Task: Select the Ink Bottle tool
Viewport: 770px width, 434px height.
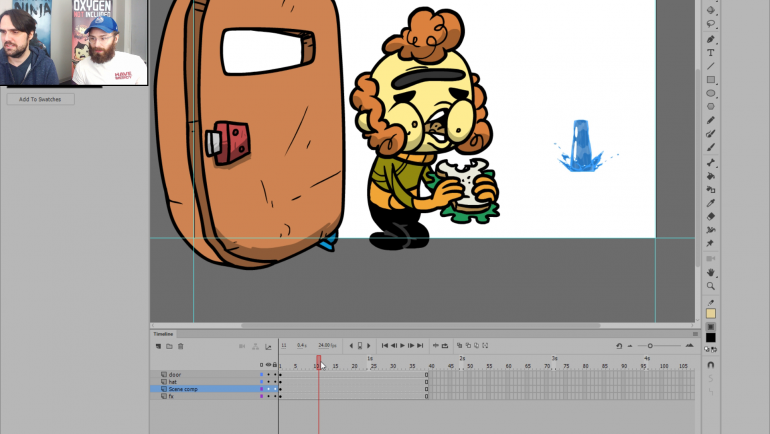Action: (711, 190)
